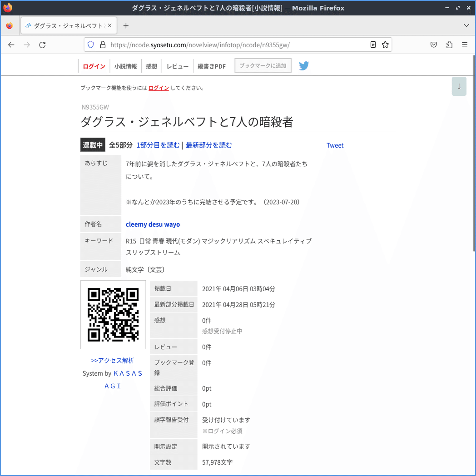Image resolution: width=476 pixels, height=476 pixels.
Task: Open the レビュー menu item
Action: point(178,66)
